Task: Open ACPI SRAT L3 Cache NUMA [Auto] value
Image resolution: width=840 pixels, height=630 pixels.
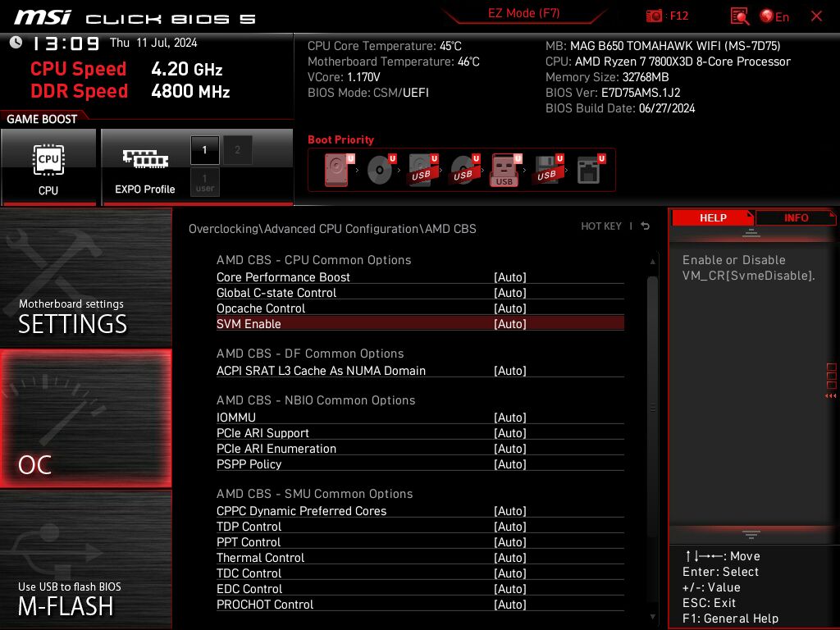Action: 509,371
